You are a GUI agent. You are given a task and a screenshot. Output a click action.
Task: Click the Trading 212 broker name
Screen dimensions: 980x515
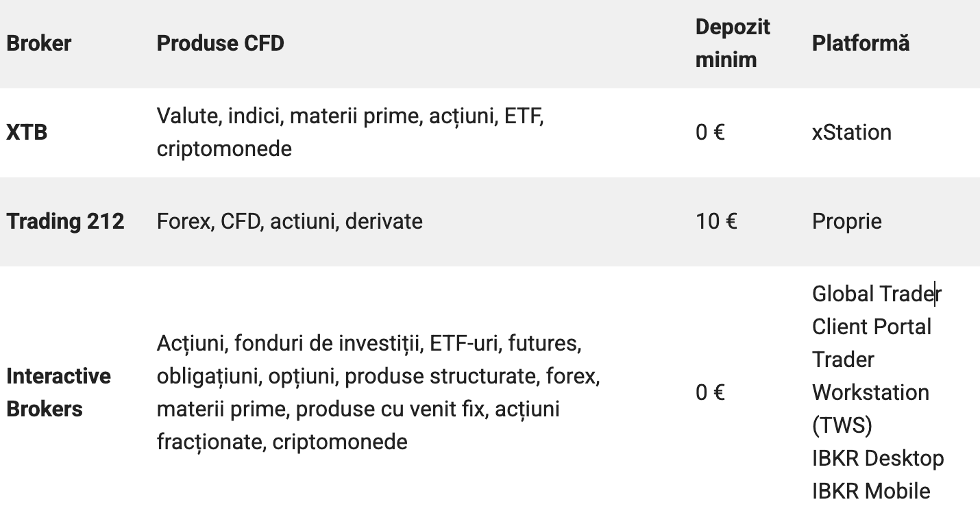[65, 221]
